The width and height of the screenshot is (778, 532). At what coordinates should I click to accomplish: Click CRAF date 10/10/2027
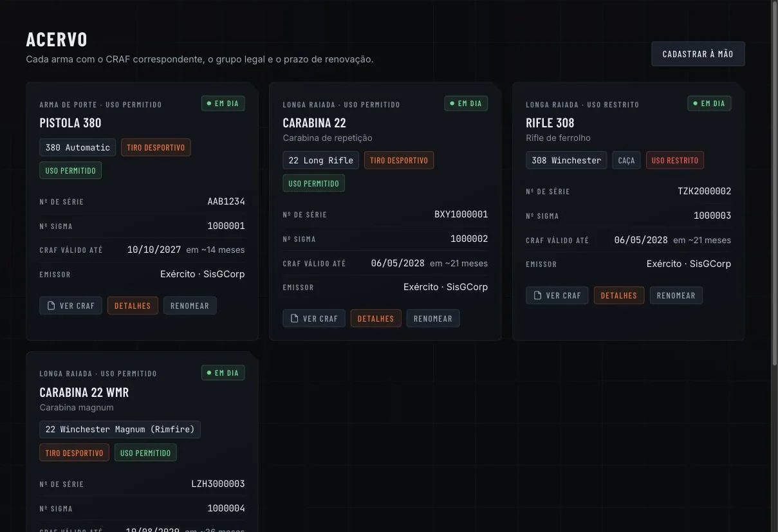[x=154, y=250]
